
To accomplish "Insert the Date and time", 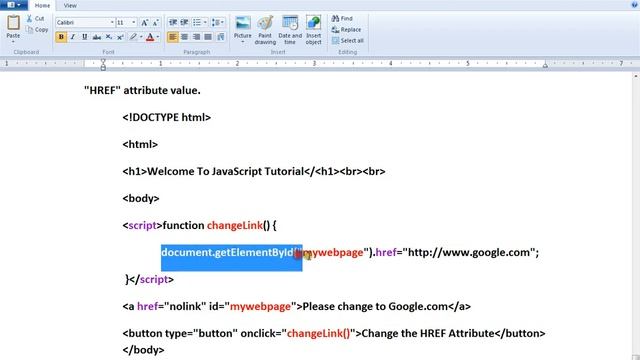I will (290, 30).
